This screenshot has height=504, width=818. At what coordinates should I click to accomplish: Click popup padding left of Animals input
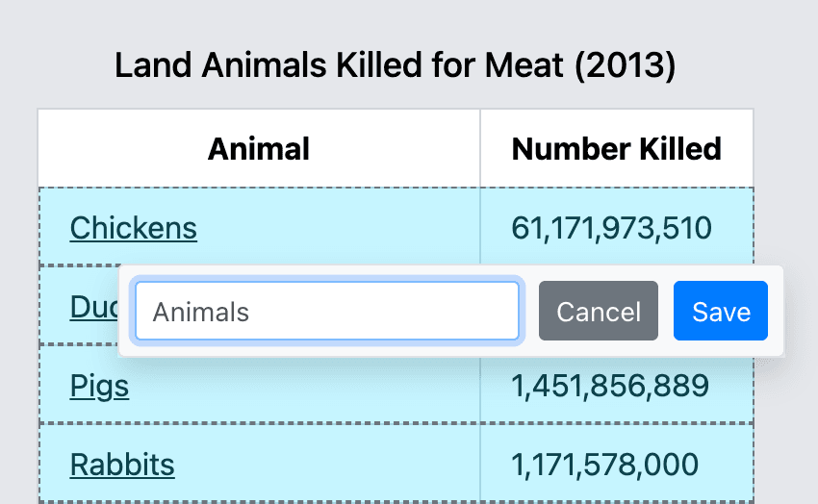[x=126, y=312]
